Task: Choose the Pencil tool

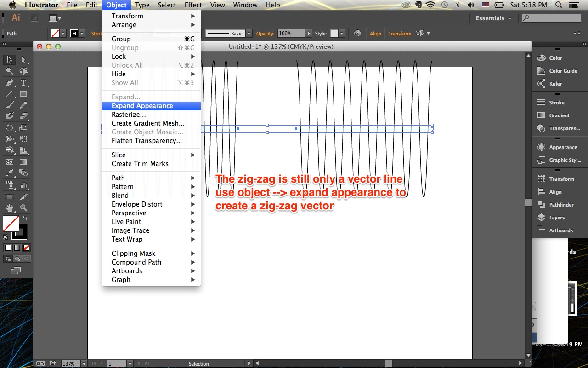Action: (23, 105)
